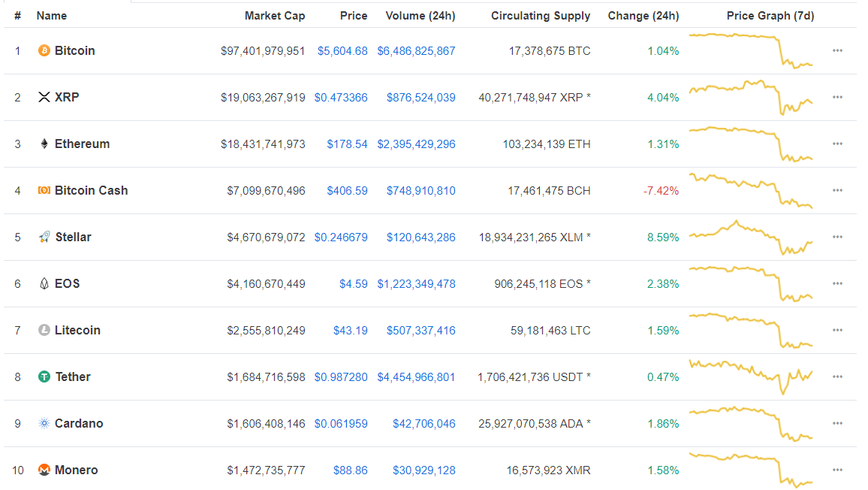Open the three-dot menu for Bitcoin Cash row
The image size is (868, 490).
point(837,191)
